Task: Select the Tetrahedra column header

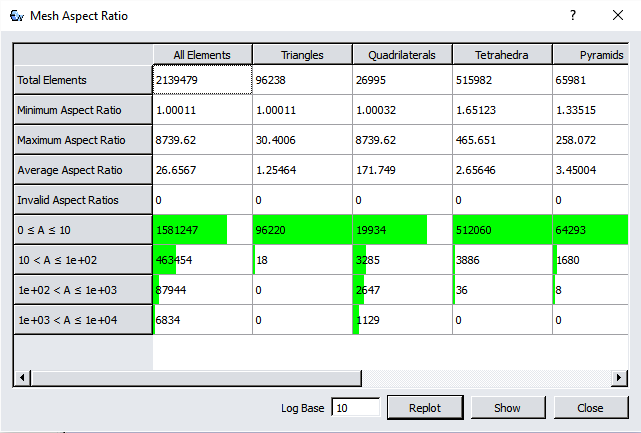Action: (502, 55)
